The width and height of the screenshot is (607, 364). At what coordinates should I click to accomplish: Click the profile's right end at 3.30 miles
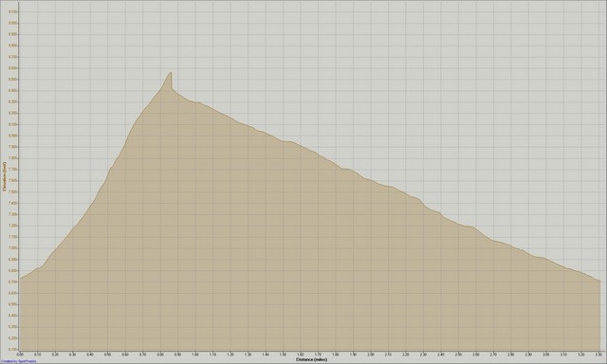(x=599, y=281)
